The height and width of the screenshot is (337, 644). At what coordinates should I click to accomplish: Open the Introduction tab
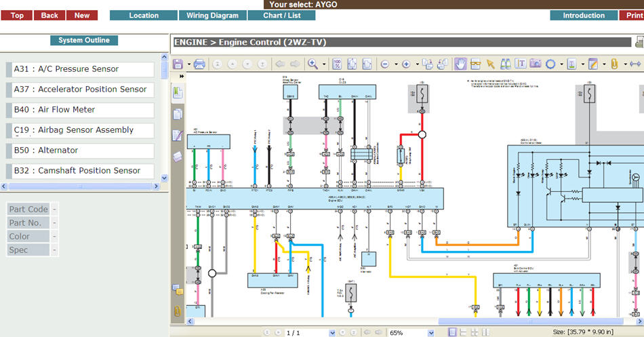[x=584, y=16]
